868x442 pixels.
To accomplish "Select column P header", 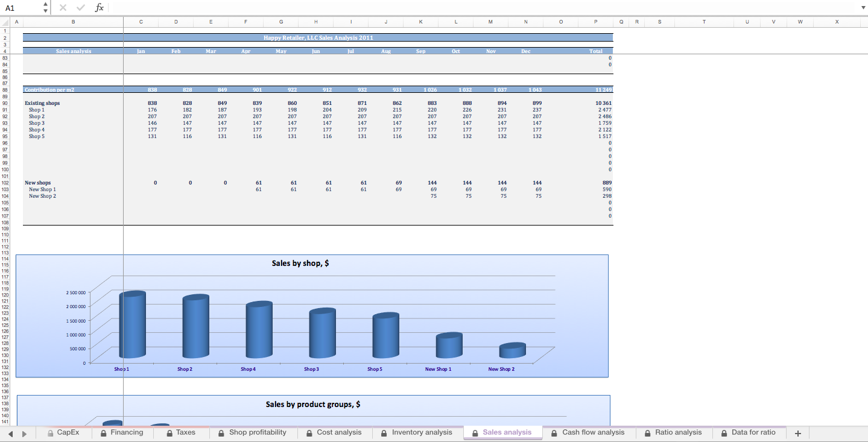I will [x=595, y=22].
